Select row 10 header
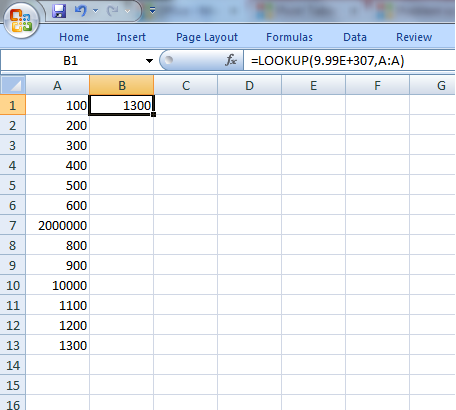The image size is (456, 410). (13, 285)
